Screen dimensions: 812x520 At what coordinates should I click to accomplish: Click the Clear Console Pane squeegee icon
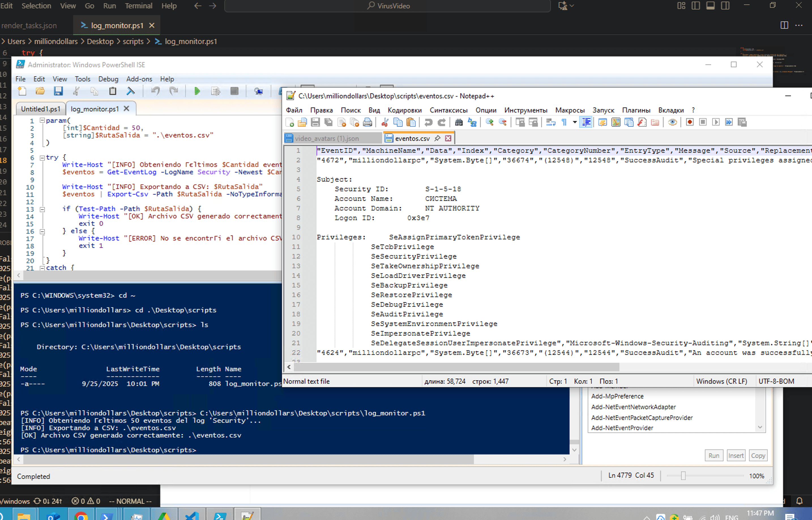(x=131, y=91)
